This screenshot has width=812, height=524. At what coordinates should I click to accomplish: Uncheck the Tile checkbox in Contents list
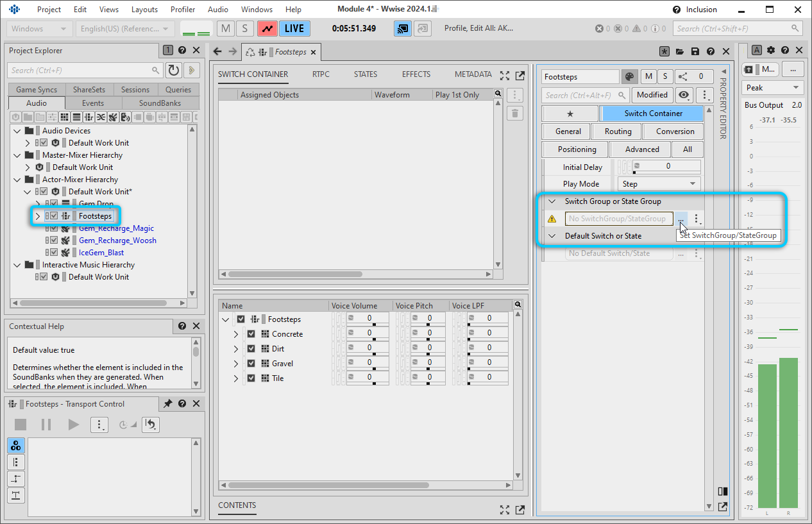click(251, 378)
